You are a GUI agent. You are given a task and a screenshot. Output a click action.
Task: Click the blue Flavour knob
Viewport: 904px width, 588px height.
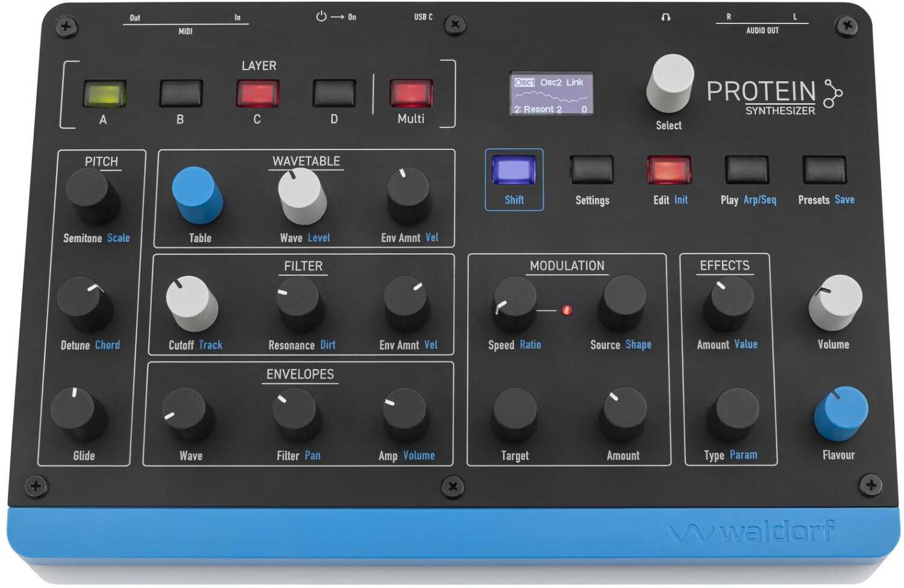tap(841, 413)
